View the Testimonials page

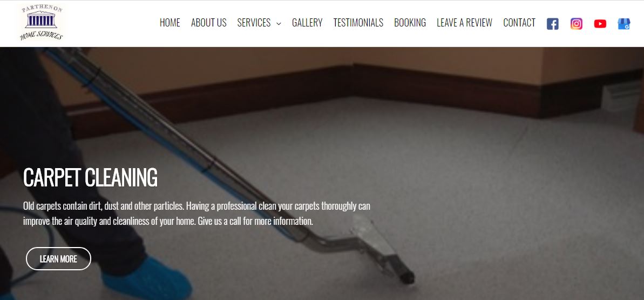click(358, 23)
